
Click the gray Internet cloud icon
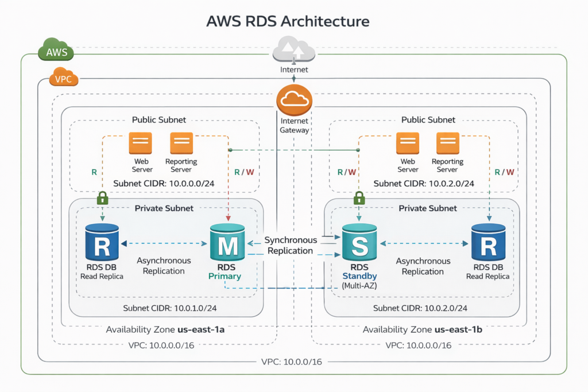tap(294, 50)
